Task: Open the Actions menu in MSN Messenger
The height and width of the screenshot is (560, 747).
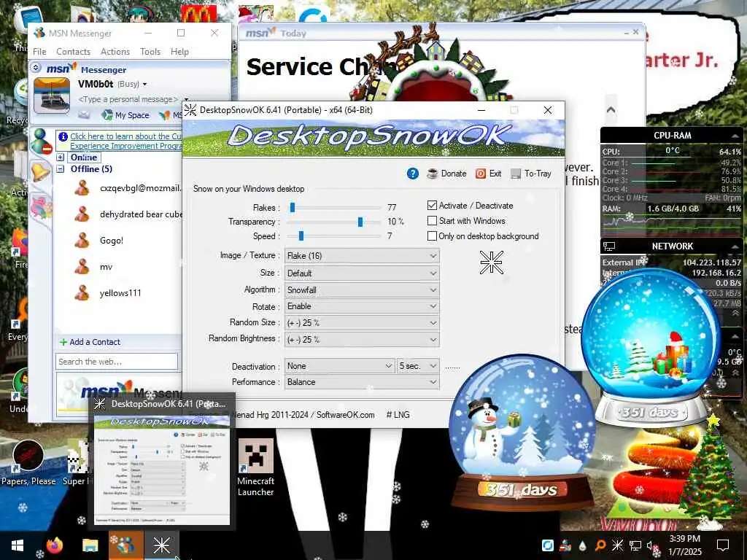Action: point(115,52)
